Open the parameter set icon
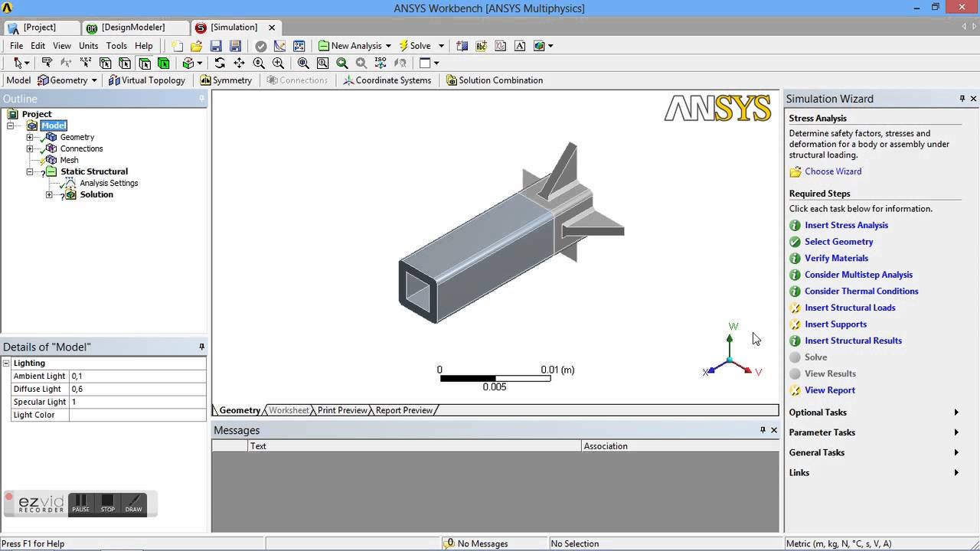980x551 pixels. click(299, 46)
